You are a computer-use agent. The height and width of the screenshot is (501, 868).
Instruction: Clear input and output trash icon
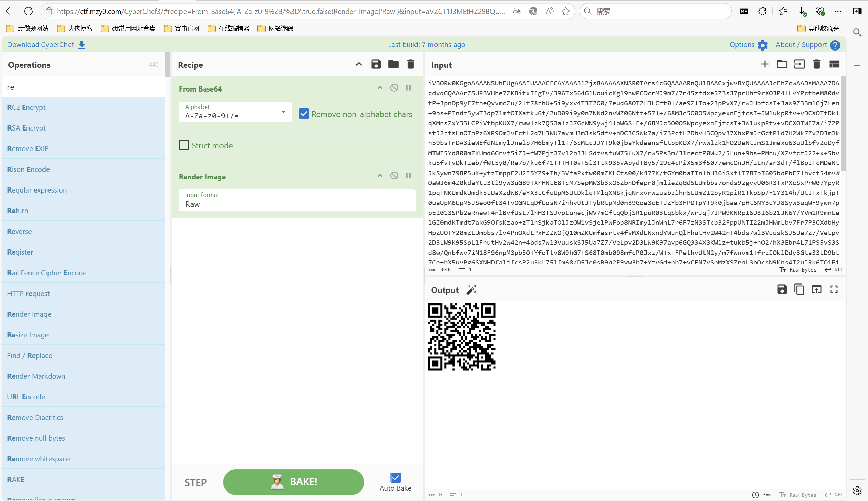point(817,64)
